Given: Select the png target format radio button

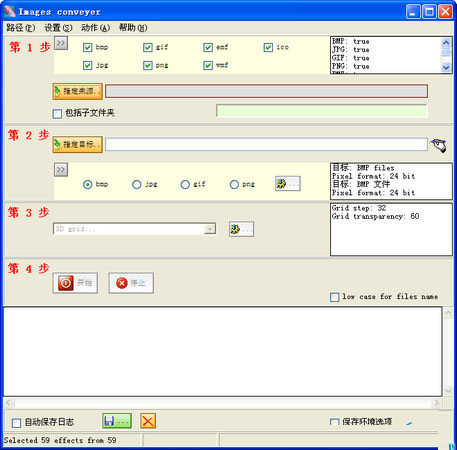Looking at the screenshot, I should [234, 184].
